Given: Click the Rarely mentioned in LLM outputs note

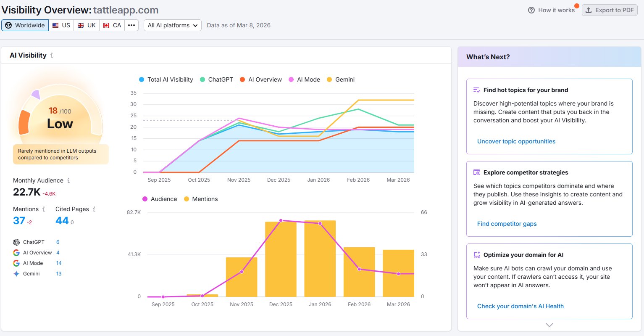Looking at the screenshot, I should (x=60, y=154).
